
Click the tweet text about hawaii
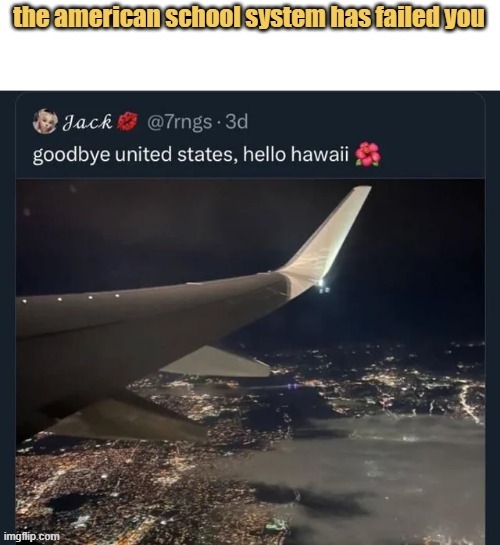(x=207, y=154)
